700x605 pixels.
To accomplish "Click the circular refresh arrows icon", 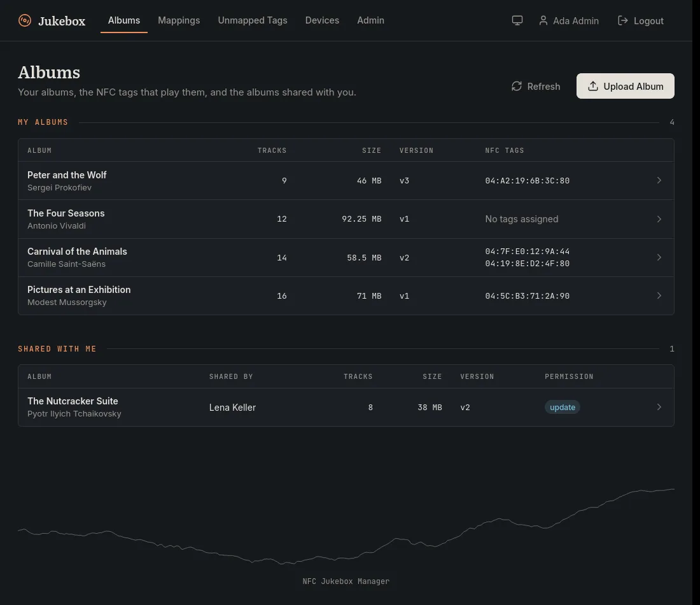I will point(517,86).
